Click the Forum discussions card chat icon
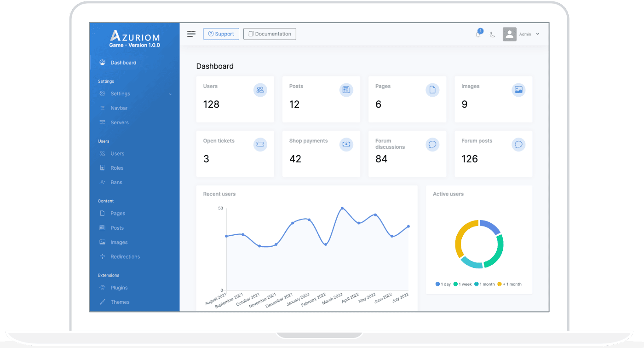The height and width of the screenshot is (348, 644). point(432,145)
